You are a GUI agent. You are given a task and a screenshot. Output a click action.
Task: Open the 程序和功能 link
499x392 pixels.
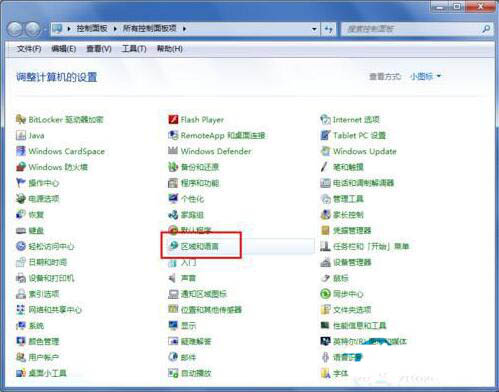coord(200,183)
